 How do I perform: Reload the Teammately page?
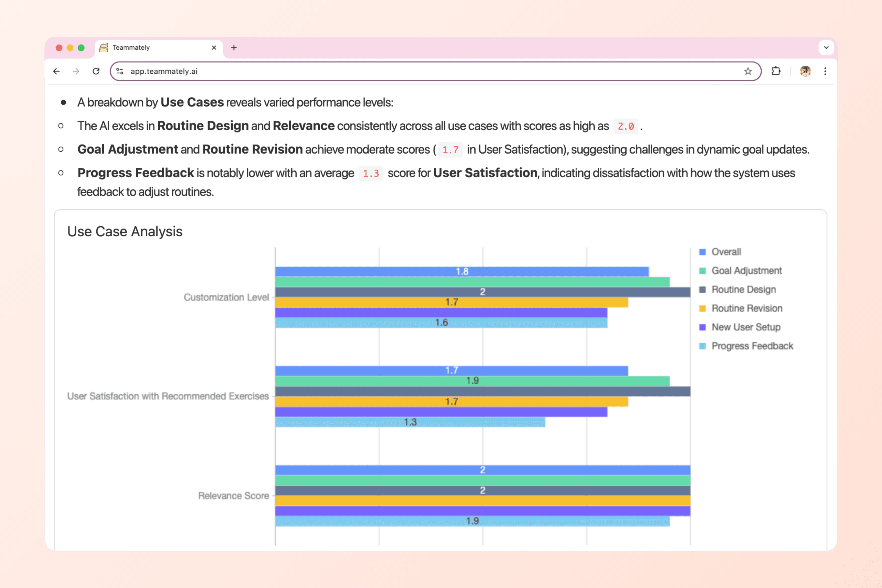coord(96,71)
